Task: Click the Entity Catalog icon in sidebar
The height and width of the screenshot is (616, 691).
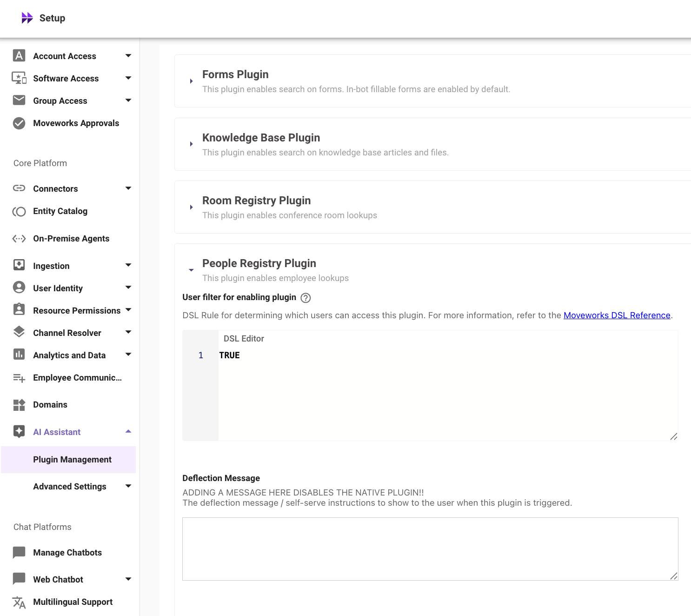Action: pyautogui.click(x=19, y=212)
